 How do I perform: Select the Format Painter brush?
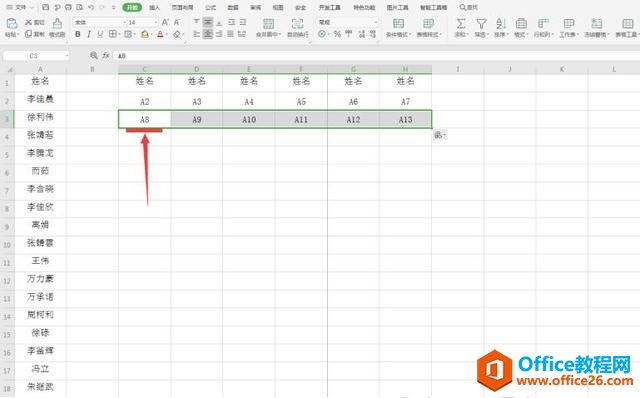tap(57, 27)
